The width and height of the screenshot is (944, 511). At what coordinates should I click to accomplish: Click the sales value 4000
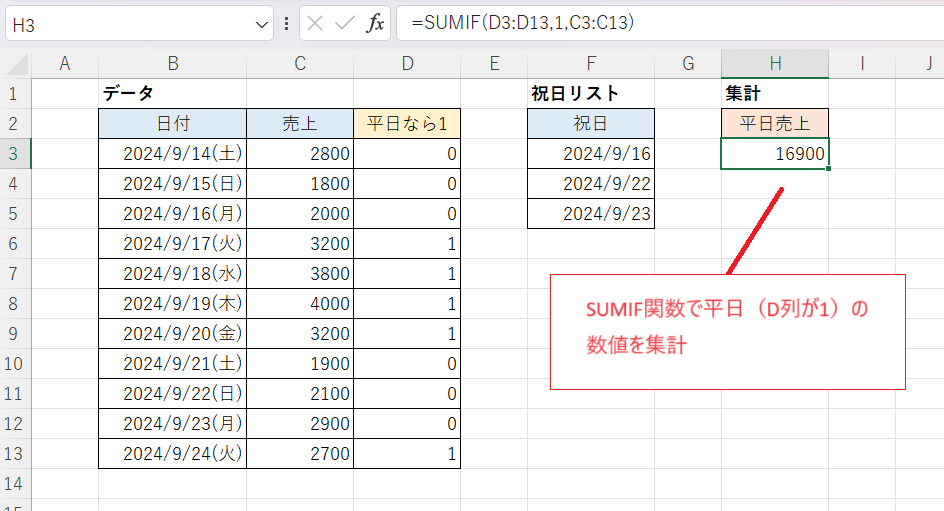(x=300, y=304)
